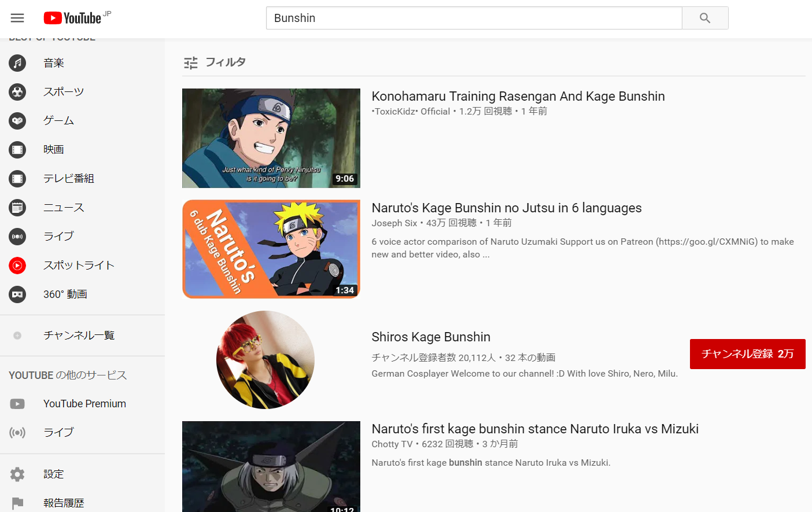The image size is (812, 512).
Task: Click the spotlight (スポットライト) icon
Action: (17, 266)
